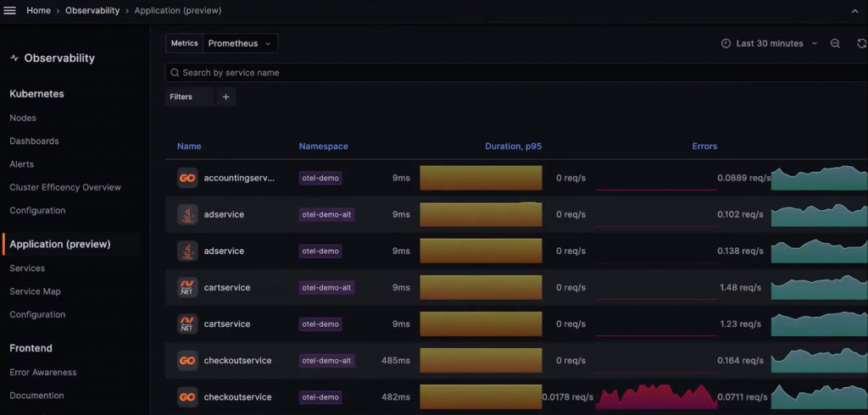Click the .NET icon for the otel-demo cartservice
The width and height of the screenshot is (868, 415).
pos(187,324)
